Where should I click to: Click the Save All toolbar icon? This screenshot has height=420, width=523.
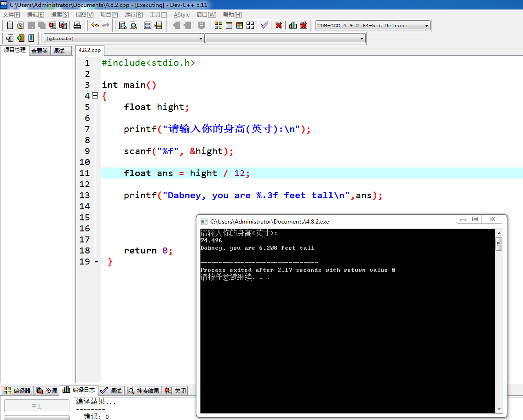coord(42,25)
